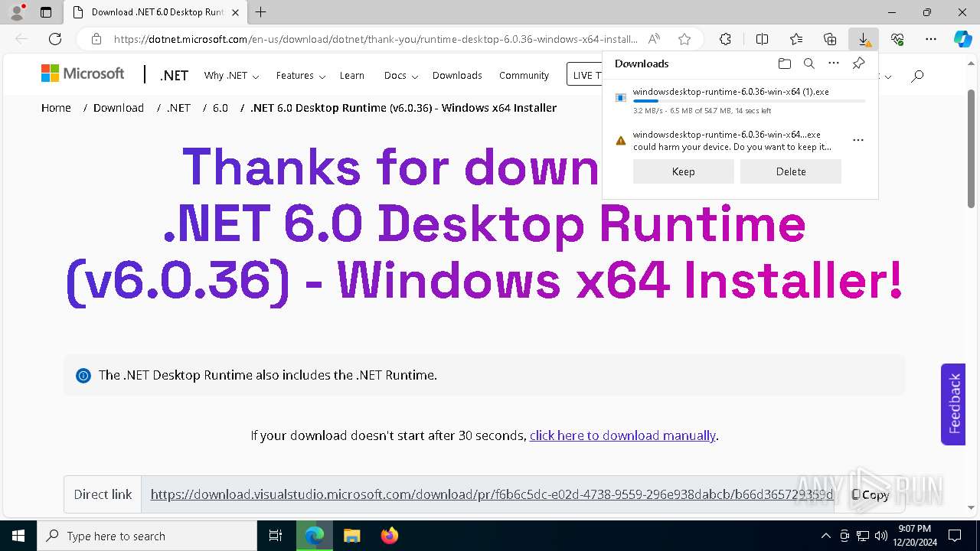Open more options in Downloads panel
Viewport: 980px width, 551px height.
coord(834,64)
